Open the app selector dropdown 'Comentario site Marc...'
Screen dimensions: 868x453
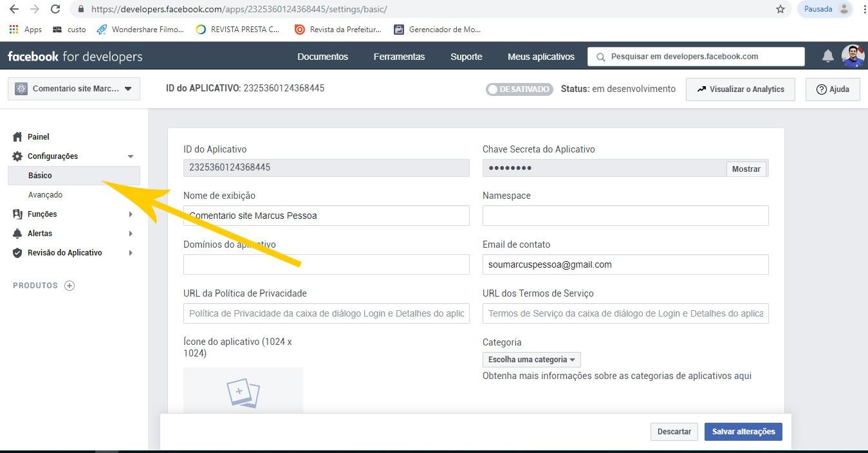click(74, 89)
